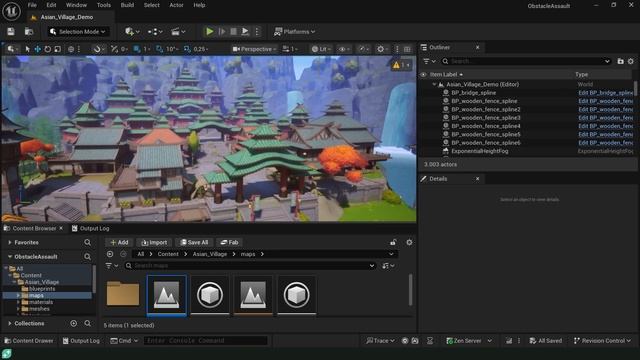Expand the materials folder arrow
This screenshot has height=360, width=640.
click(x=18, y=302)
